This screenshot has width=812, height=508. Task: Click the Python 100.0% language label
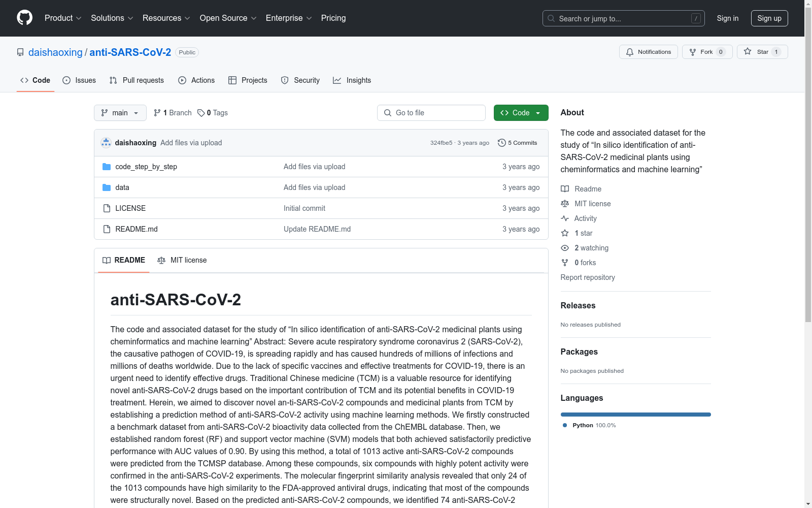click(589, 425)
